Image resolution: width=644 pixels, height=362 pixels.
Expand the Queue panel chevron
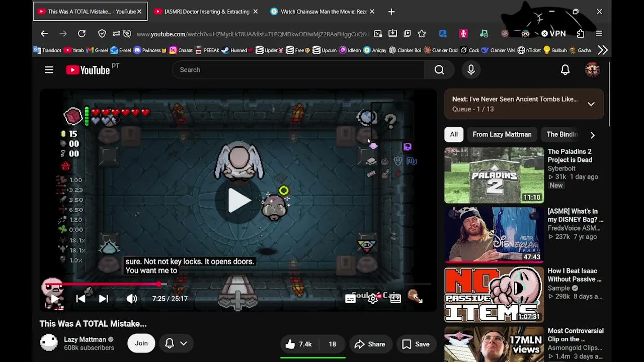(x=591, y=104)
